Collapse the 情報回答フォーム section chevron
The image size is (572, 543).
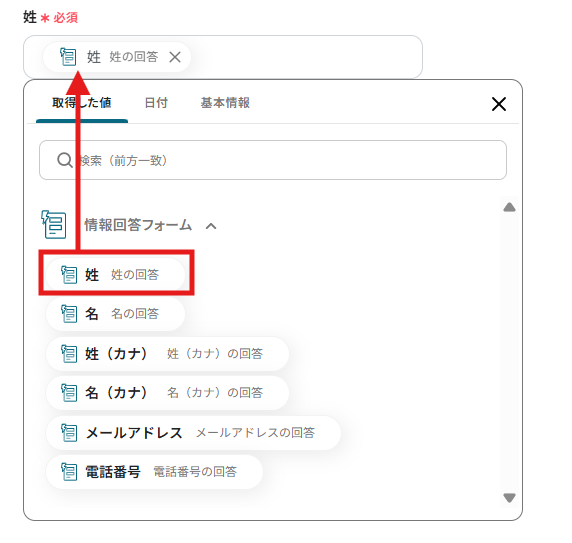tap(211, 226)
